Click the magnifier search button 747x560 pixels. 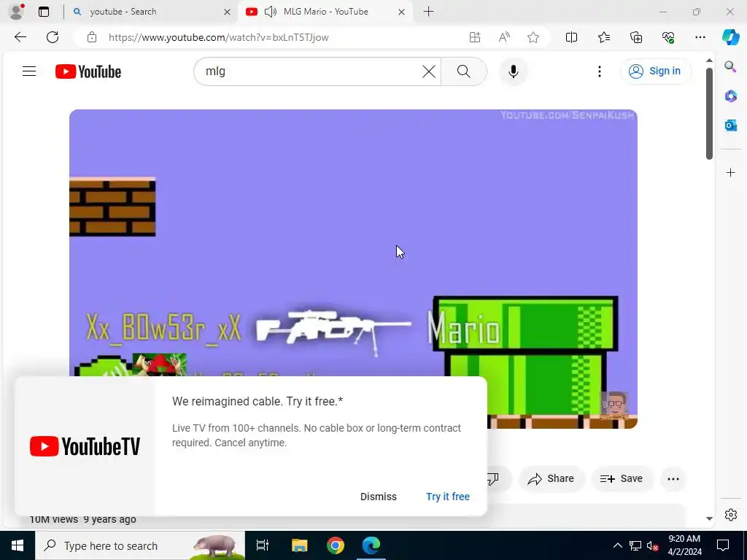463,71
